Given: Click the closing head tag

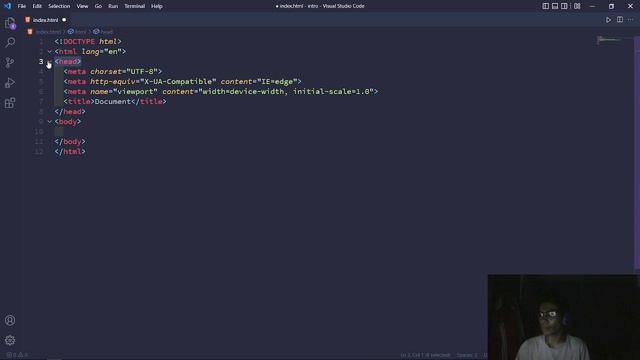Looking at the screenshot, I should [x=70, y=111].
